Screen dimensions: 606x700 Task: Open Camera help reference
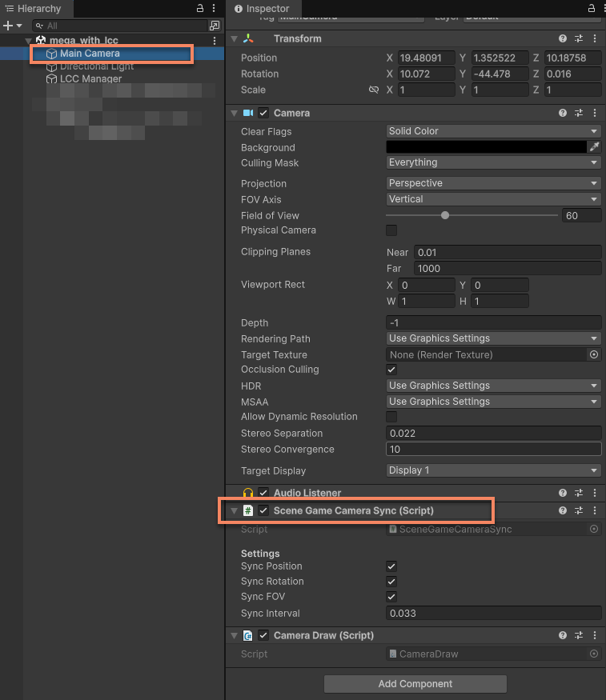tap(563, 113)
